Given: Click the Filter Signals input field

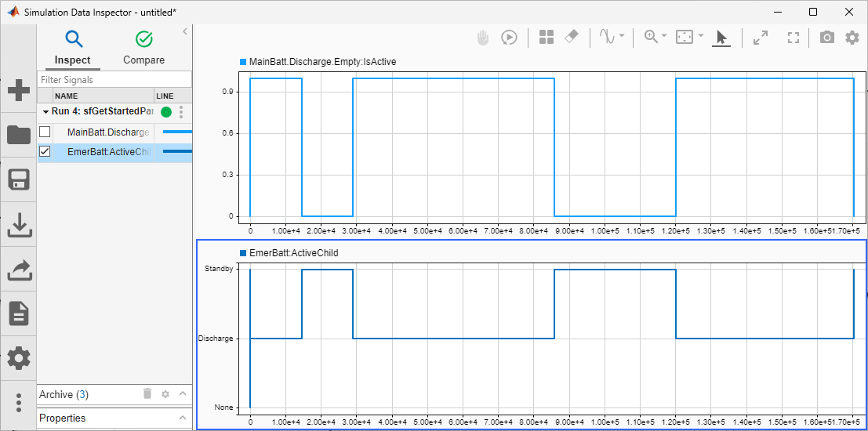Looking at the screenshot, I should [x=114, y=80].
